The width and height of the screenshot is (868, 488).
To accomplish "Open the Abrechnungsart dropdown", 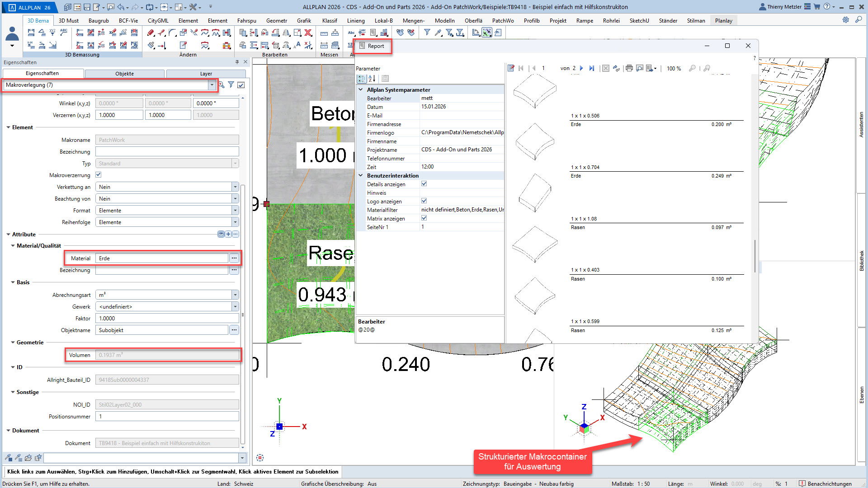I will 235,295.
